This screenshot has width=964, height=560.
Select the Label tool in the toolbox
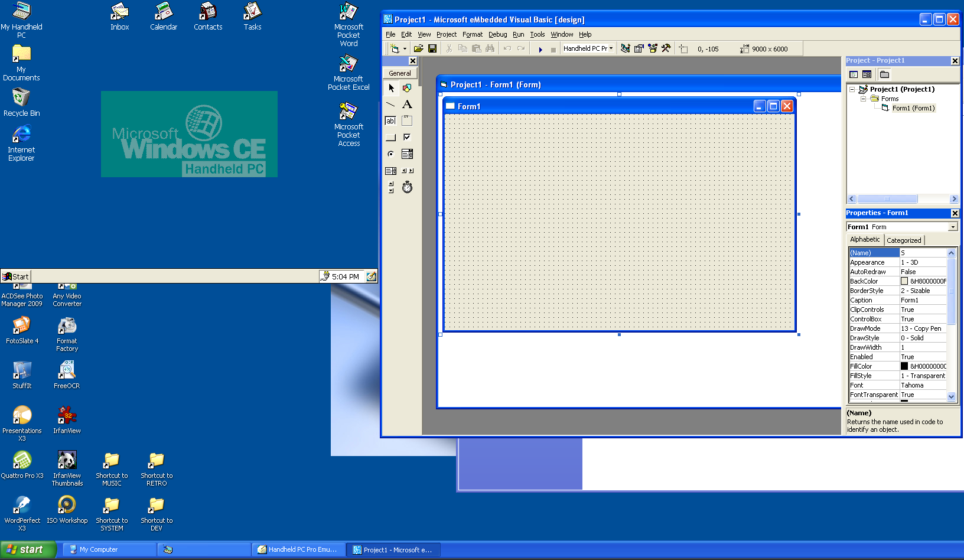click(407, 105)
